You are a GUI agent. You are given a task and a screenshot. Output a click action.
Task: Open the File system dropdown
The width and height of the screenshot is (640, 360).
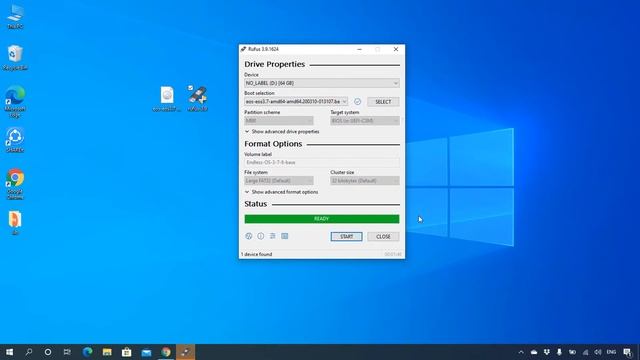279,180
